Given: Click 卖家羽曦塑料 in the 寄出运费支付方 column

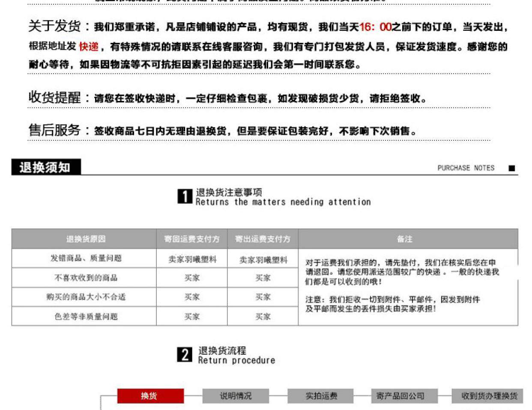Looking at the screenshot, I should (263, 260).
